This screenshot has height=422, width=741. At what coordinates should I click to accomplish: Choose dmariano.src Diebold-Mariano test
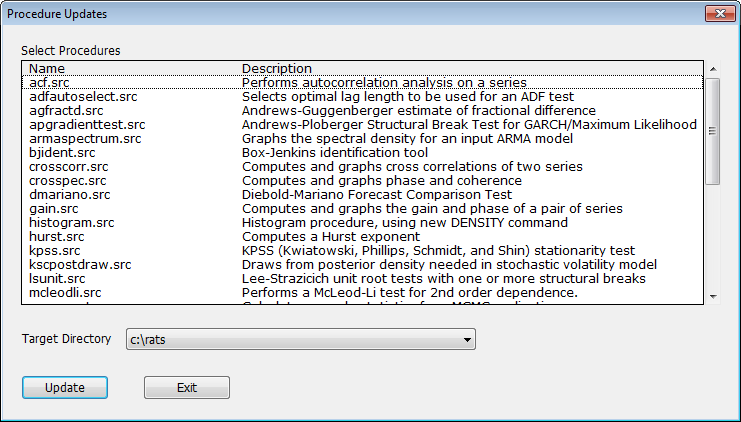[69, 194]
